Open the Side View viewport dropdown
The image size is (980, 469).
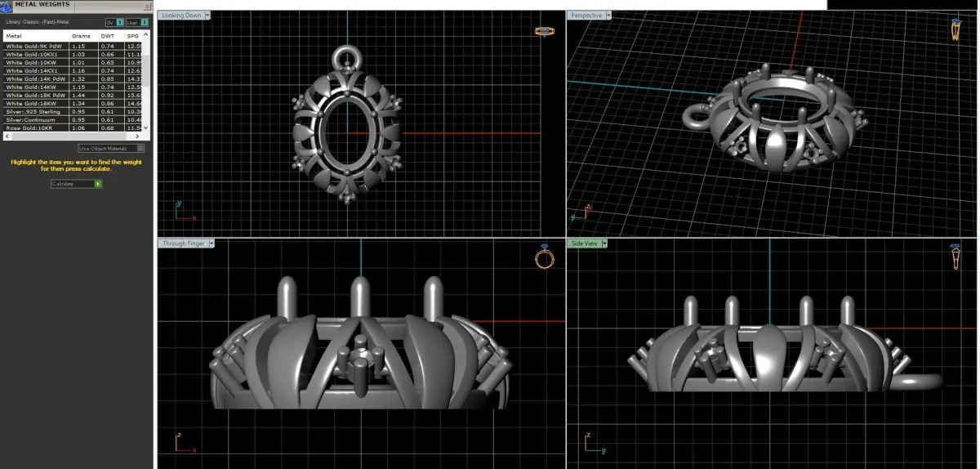pyautogui.click(x=604, y=243)
